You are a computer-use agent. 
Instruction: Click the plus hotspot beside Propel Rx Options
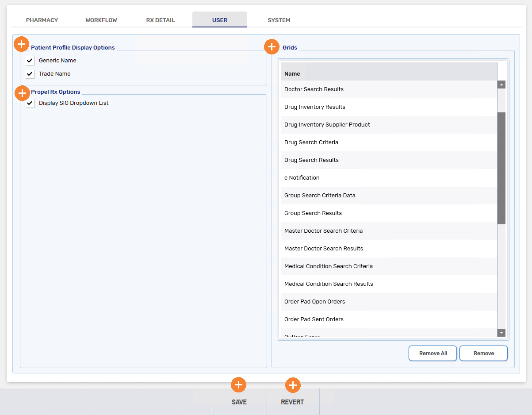click(x=22, y=93)
